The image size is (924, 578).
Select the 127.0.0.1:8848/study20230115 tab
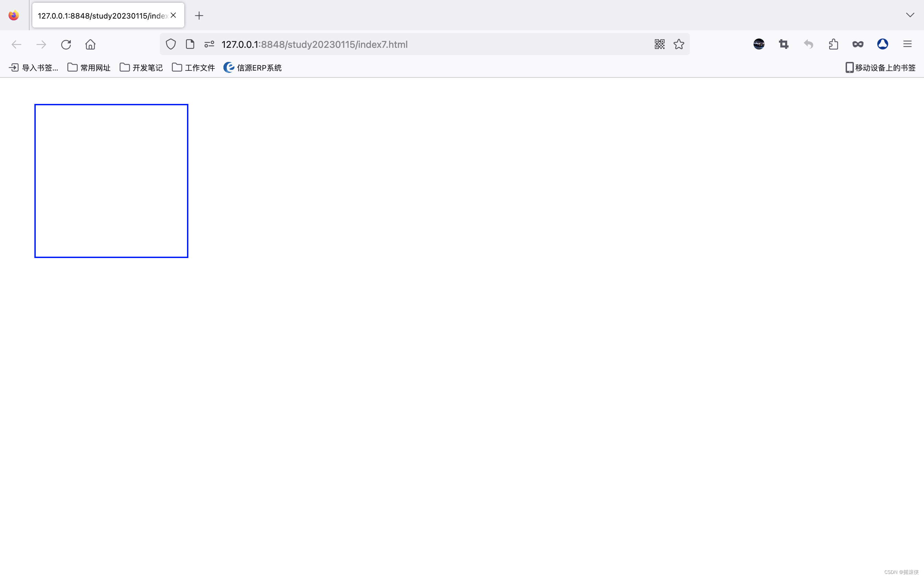coord(108,15)
